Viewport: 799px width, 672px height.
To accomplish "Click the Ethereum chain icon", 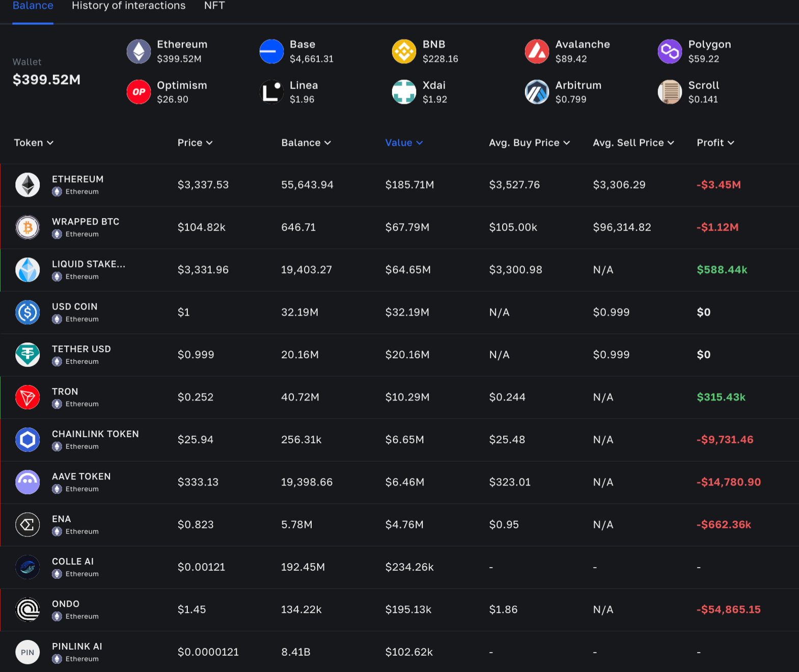I will [139, 51].
